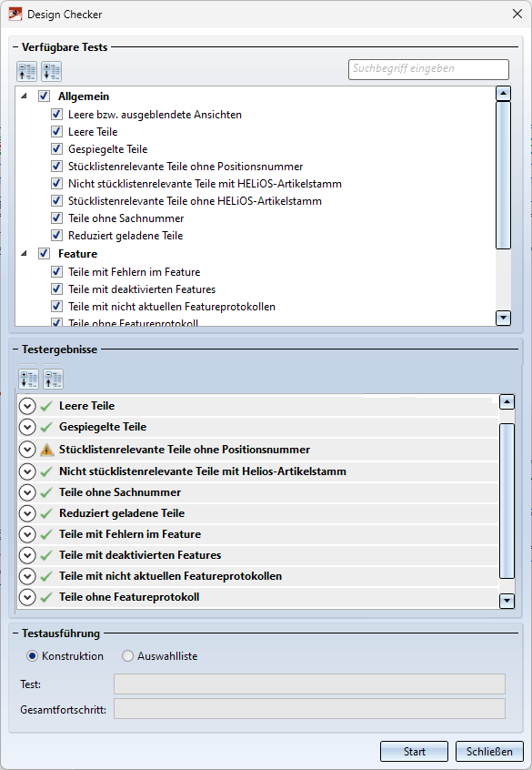The image size is (532, 770).
Task: Click expand-all icon in Testergebnisse
Action: [x=28, y=380]
